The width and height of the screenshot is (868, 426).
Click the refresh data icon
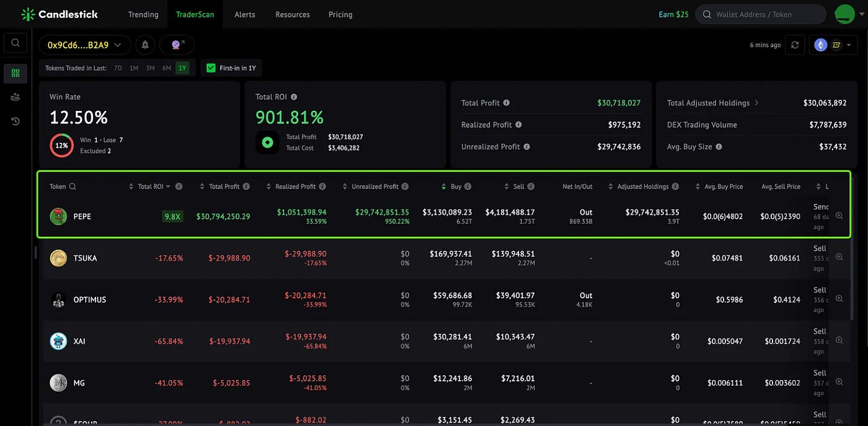[794, 45]
